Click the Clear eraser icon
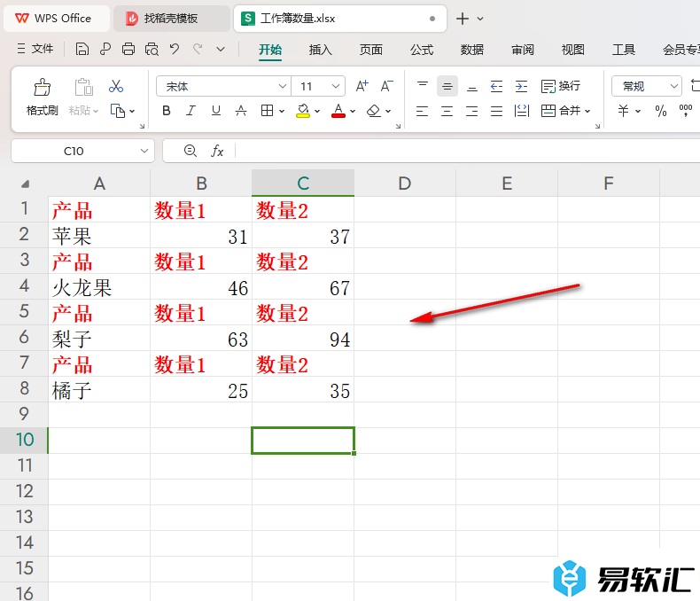The width and height of the screenshot is (700, 601). point(373,111)
